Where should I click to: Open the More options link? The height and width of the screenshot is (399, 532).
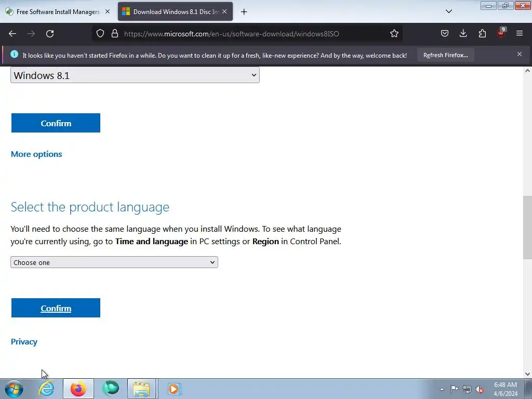click(37, 154)
